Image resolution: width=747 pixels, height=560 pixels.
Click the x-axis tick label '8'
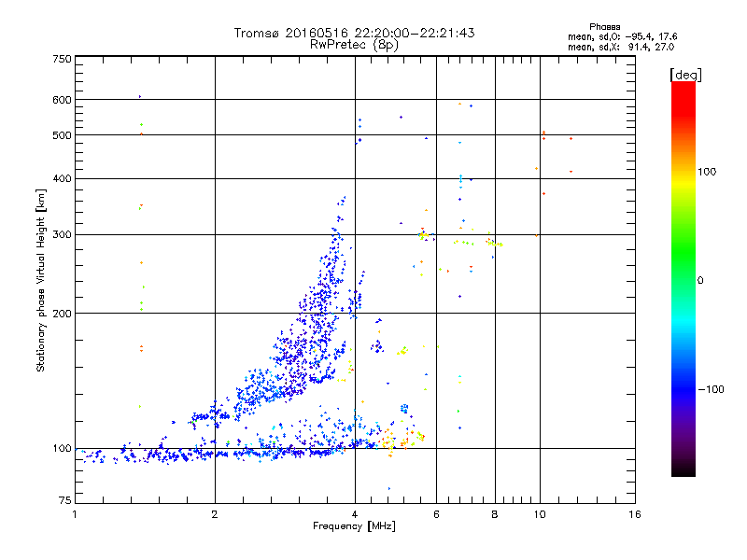[x=495, y=514]
